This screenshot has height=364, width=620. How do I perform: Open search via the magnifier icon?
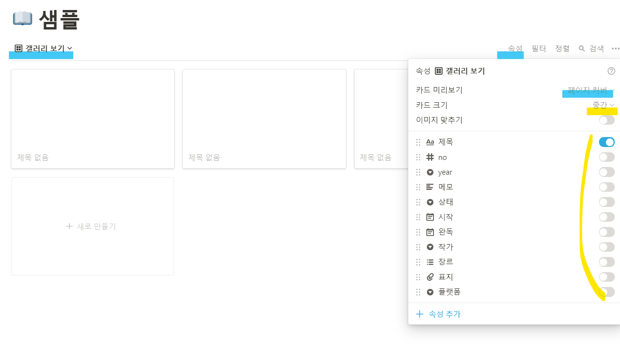coord(581,48)
